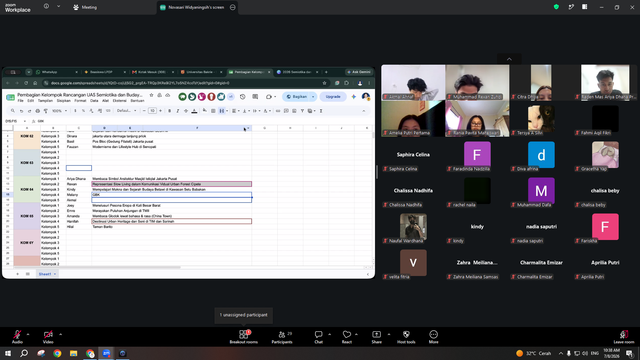Image resolution: width=640 pixels, height=360 pixels.
Task: Open Windows Start menu
Action: tap(8, 353)
